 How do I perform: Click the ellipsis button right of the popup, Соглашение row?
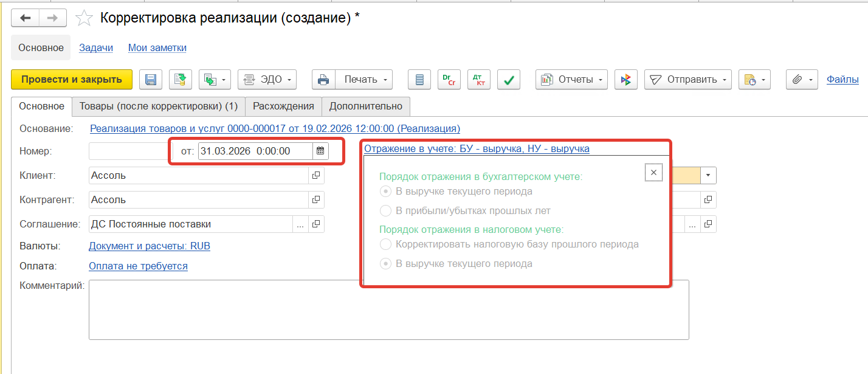pos(692,224)
